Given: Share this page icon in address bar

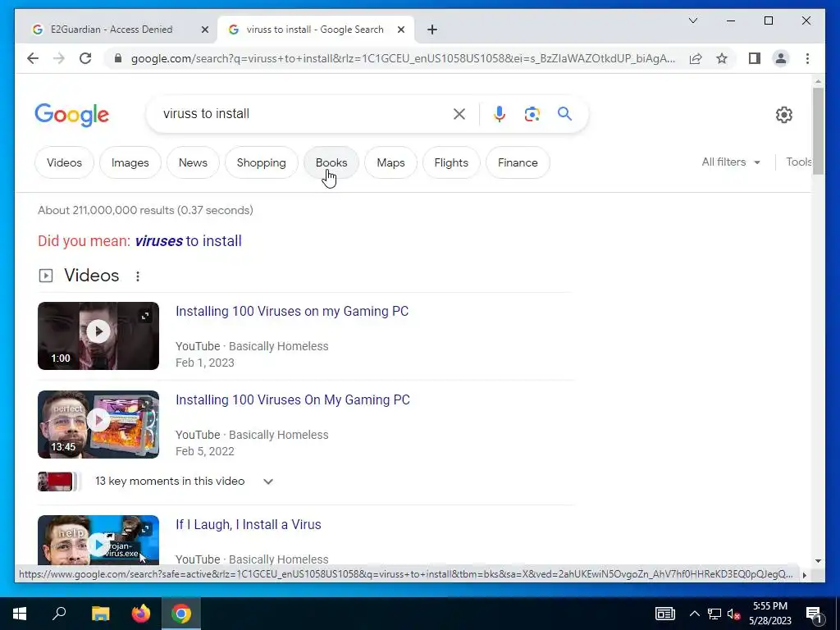Looking at the screenshot, I should [x=696, y=58].
